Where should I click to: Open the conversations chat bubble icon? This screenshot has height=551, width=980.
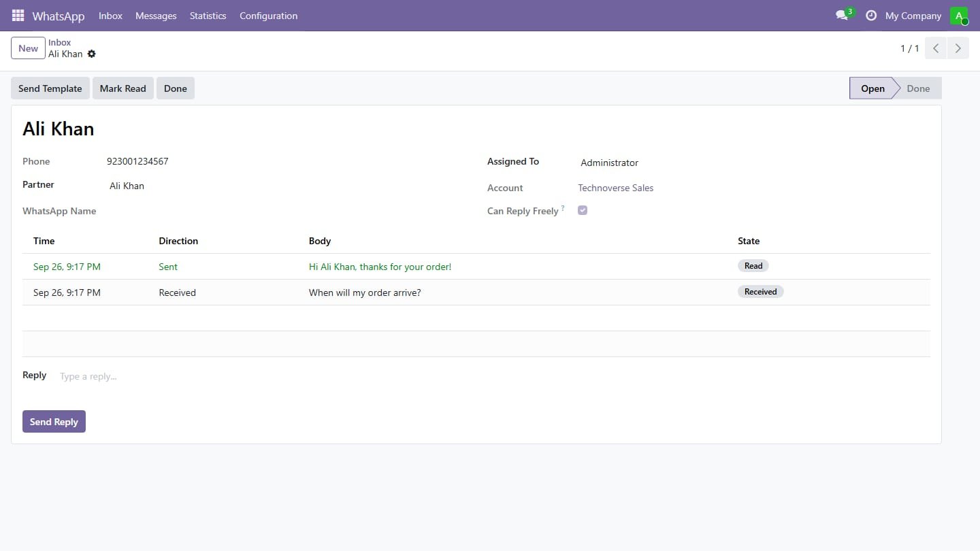(x=842, y=15)
